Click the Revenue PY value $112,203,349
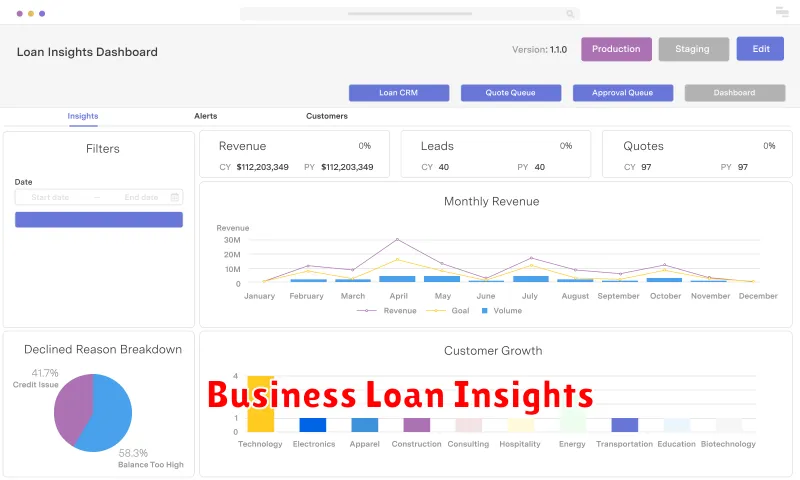 point(347,167)
